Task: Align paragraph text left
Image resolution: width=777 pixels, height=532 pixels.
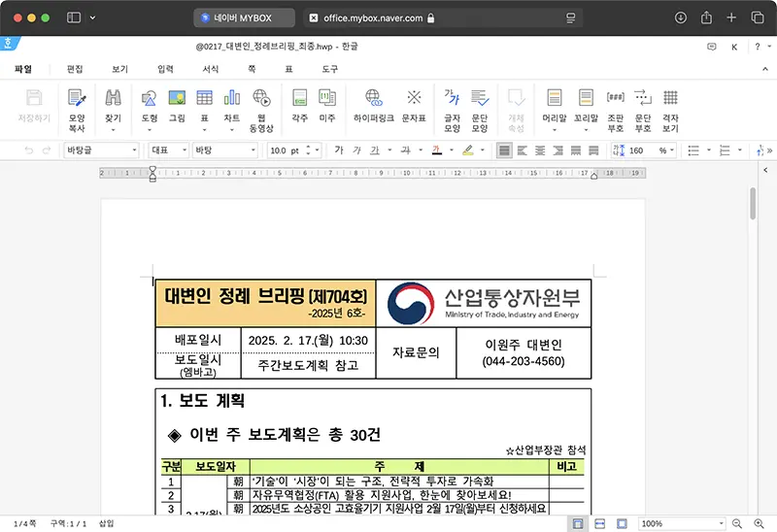Action: [x=523, y=150]
